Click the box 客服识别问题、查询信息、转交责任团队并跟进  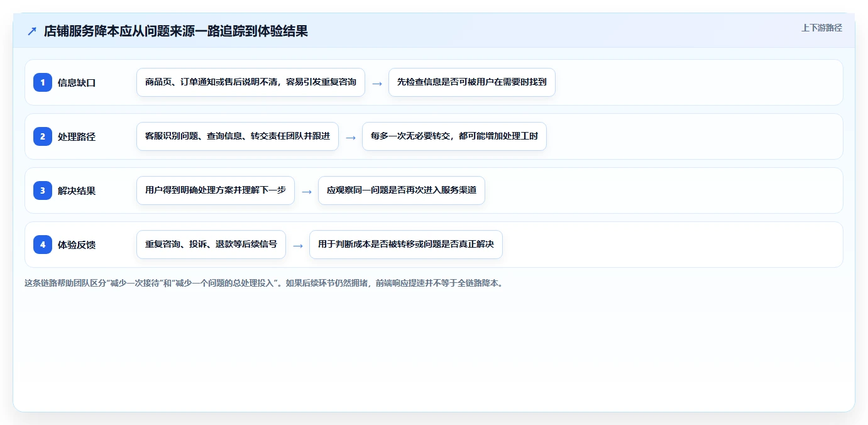pos(238,136)
